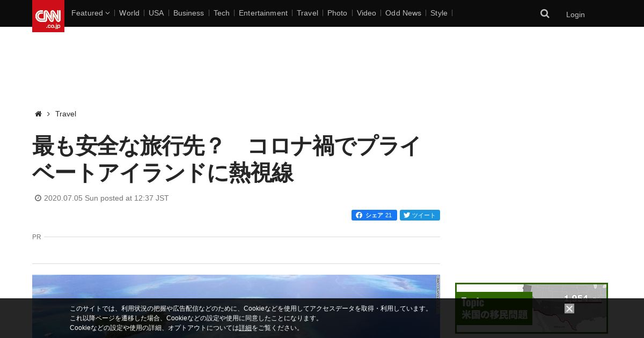Image resolution: width=644 pixels, height=338 pixels.
Task: Open the Business section
Action: tap(188, 13)
